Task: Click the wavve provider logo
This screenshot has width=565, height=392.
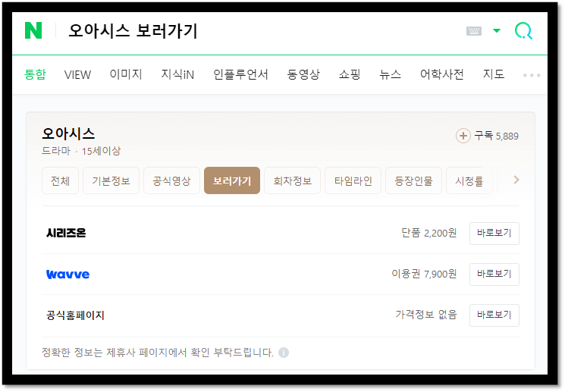Action: pos(67,274)
